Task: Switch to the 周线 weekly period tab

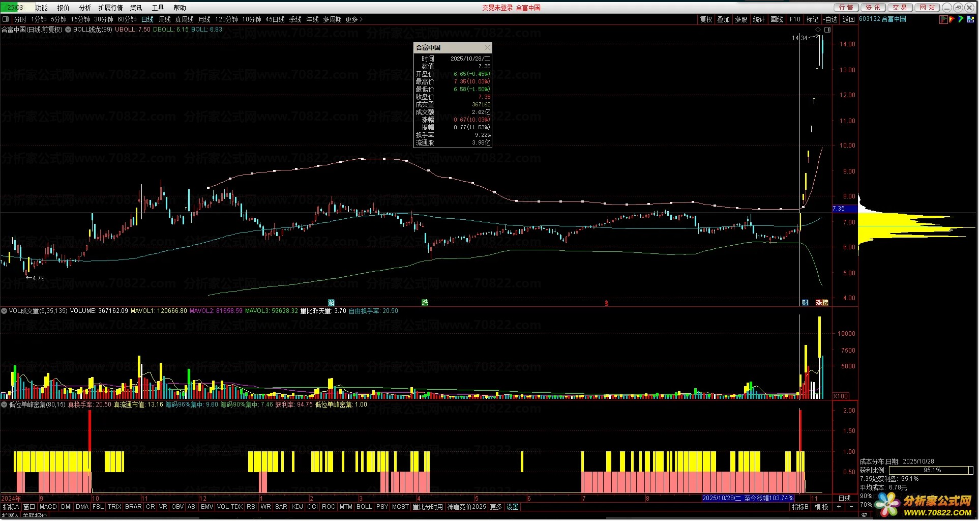Action: 165,19
